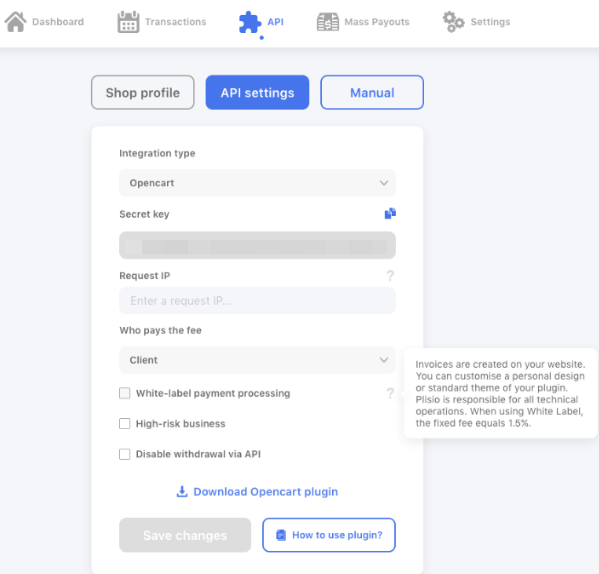Click the Request IP help question mark

[390, 275]
